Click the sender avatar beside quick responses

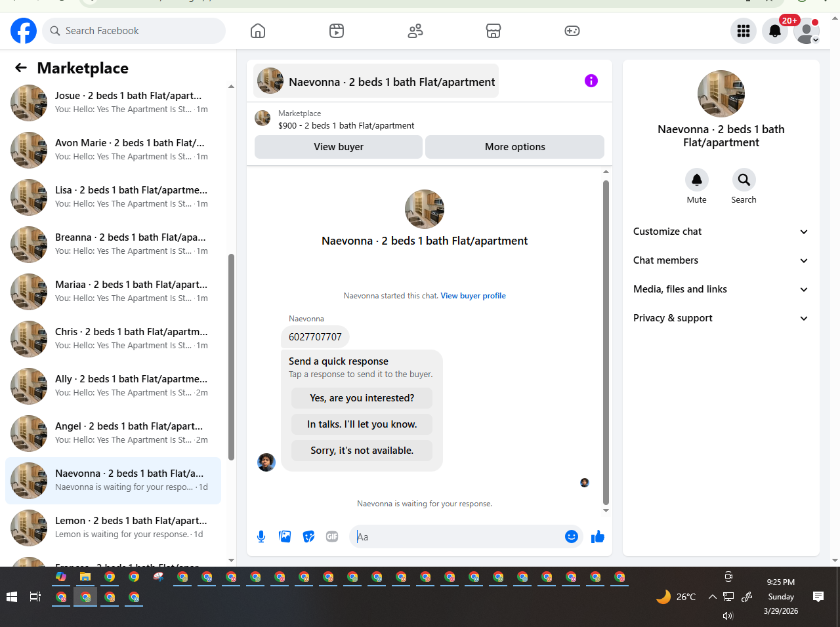coord(266,462)
